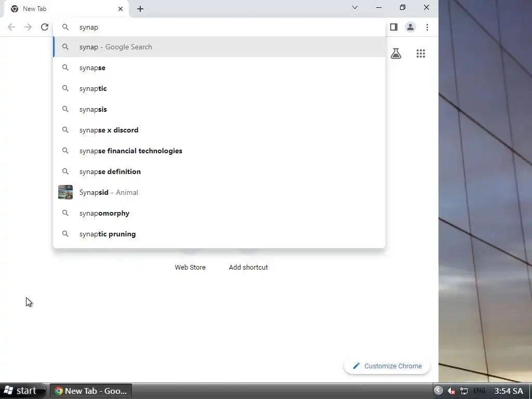Click the network tray icon
The width and height of the screenshot is (532, 399).
pos(464,391)
